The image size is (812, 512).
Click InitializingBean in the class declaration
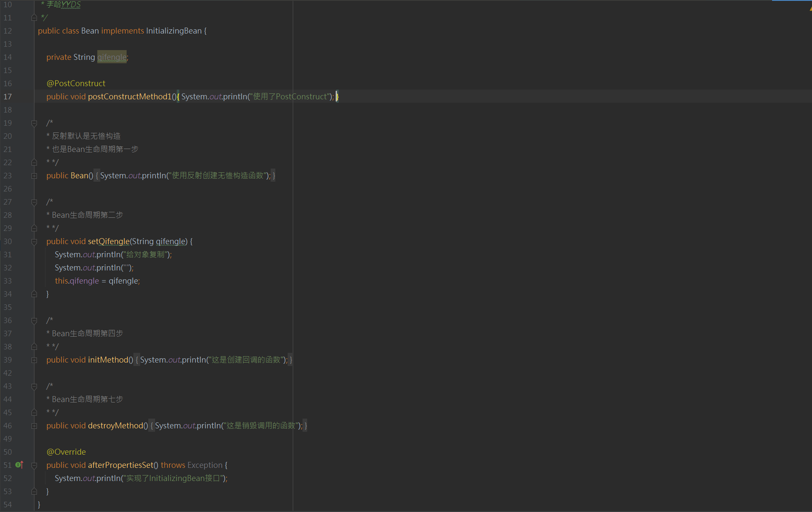click(x=174, y=31)
